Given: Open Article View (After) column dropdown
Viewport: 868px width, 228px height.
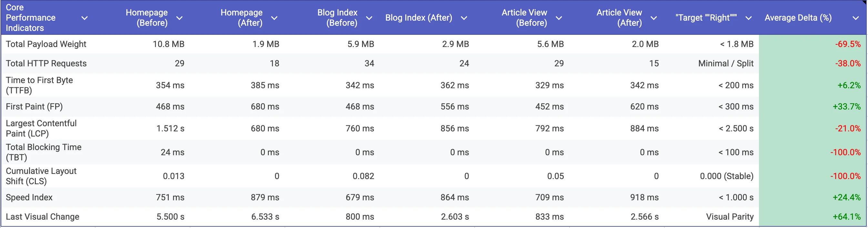Looking at the screenshot, I should (x=654, y=18).
